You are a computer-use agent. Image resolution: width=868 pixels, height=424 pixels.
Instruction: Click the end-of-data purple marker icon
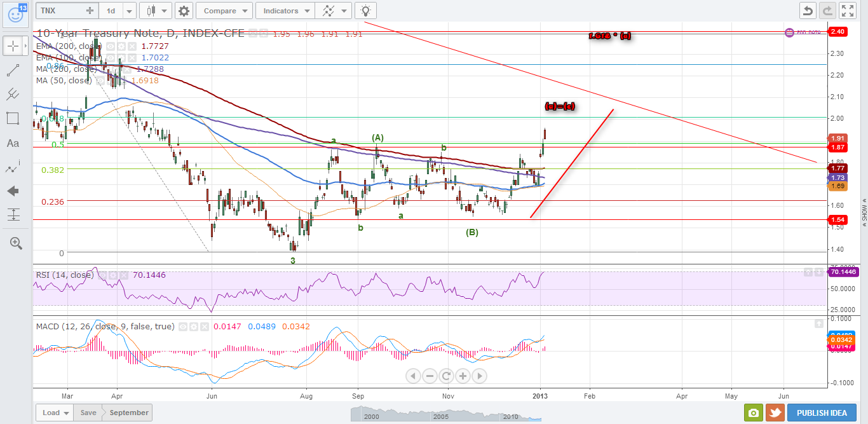[x=789, y=32]
